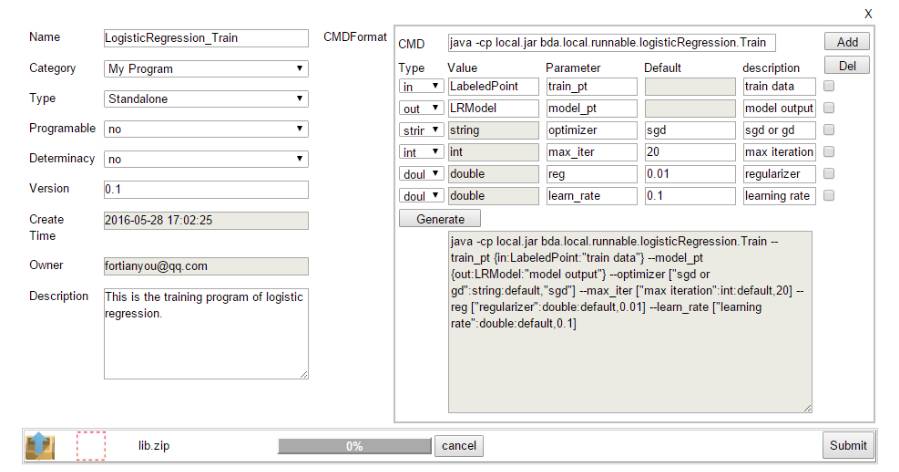This screenshot has height=472, width=899.
Task: Open the Programable dropdown
Action: coord(206,129)
